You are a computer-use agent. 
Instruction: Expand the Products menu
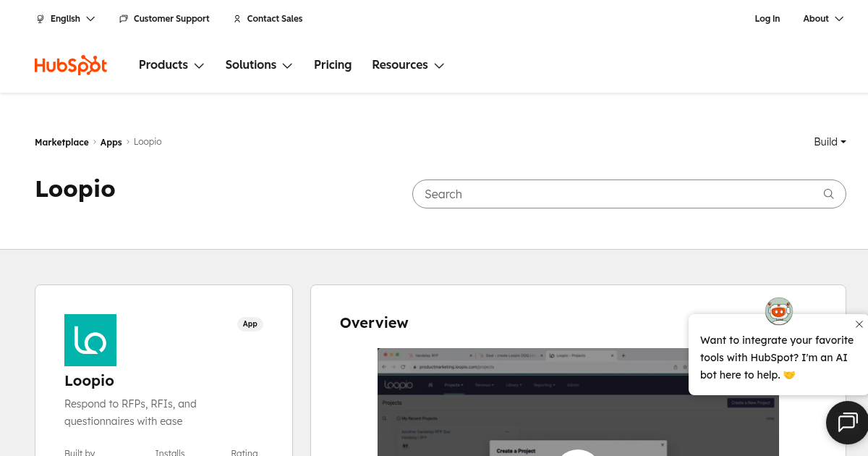pos(171,65)
